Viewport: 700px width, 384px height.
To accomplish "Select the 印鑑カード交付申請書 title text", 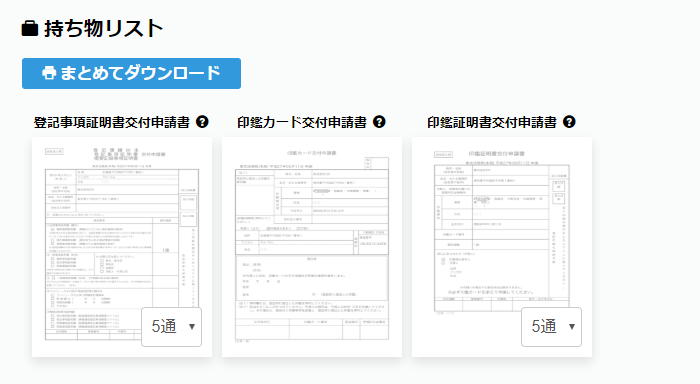I will point(302,122).
